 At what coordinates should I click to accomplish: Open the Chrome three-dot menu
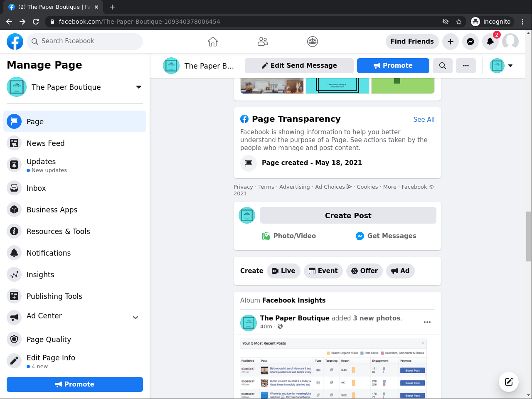(x=523, y=22)
